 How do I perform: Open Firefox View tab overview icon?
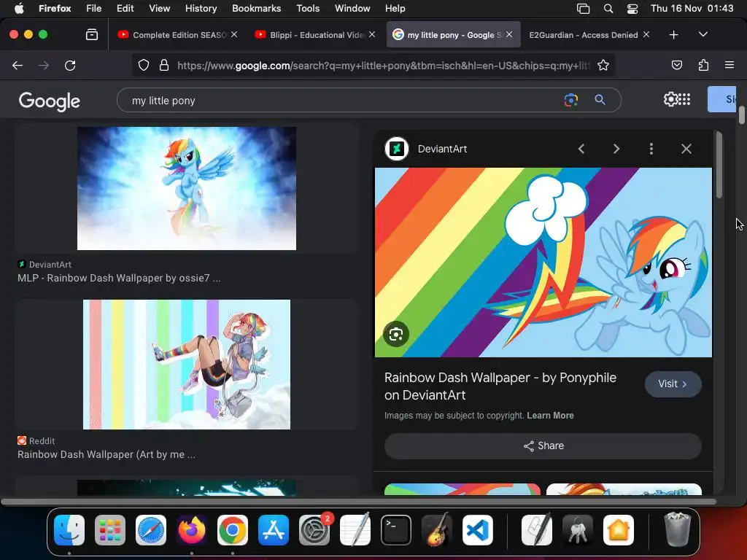pyautogui.click(x=92, y=34)
